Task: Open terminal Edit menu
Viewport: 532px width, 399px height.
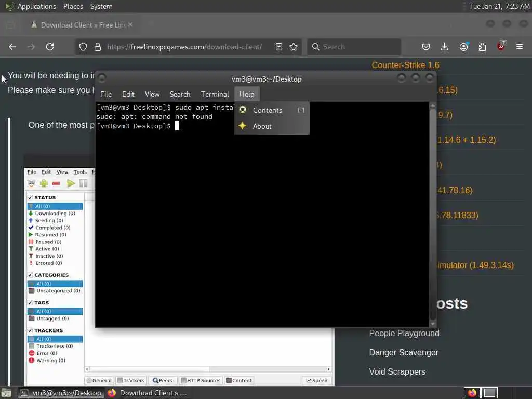Action: 128,95
